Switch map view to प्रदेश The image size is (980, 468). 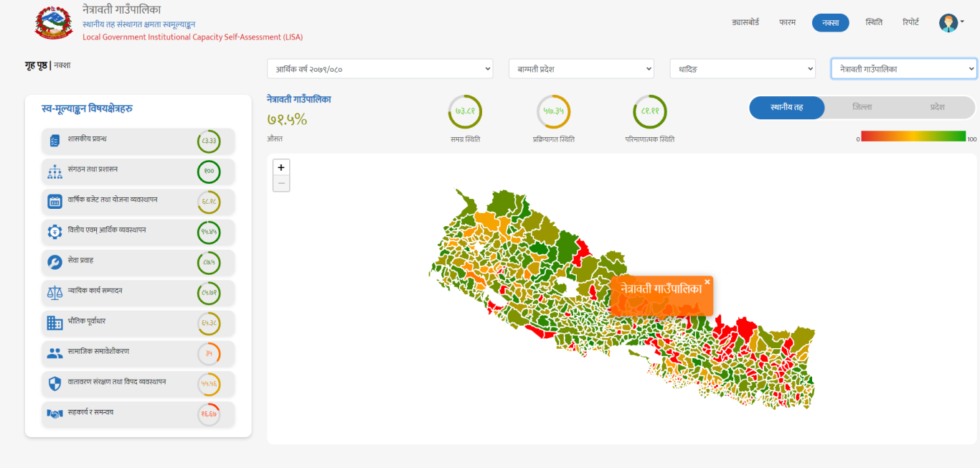click(x=937, y=108)
